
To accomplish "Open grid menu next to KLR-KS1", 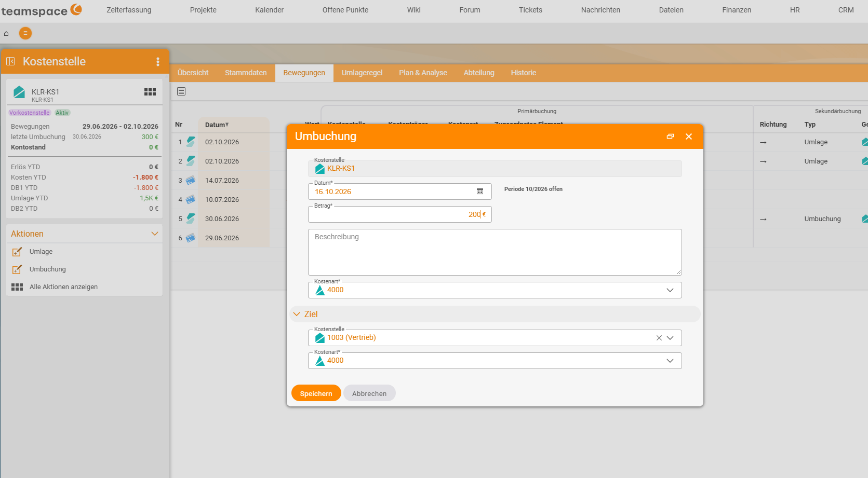I will (x=150, y=92).
